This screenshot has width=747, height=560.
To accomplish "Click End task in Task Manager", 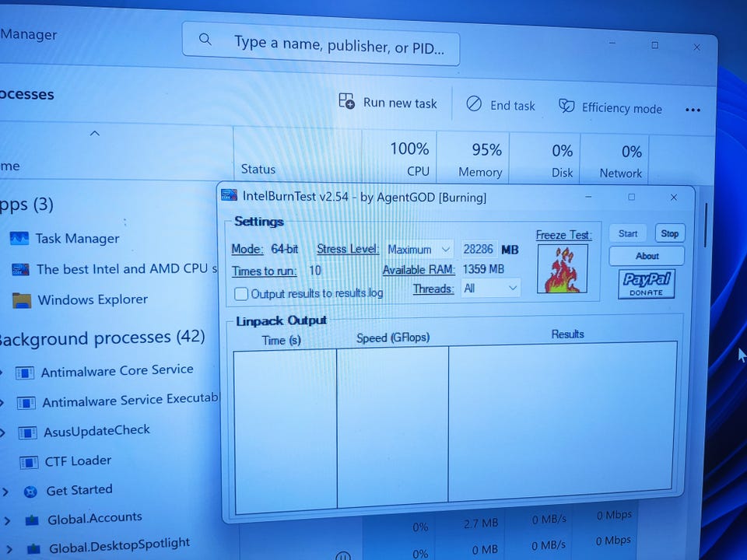I will point(500,105).
